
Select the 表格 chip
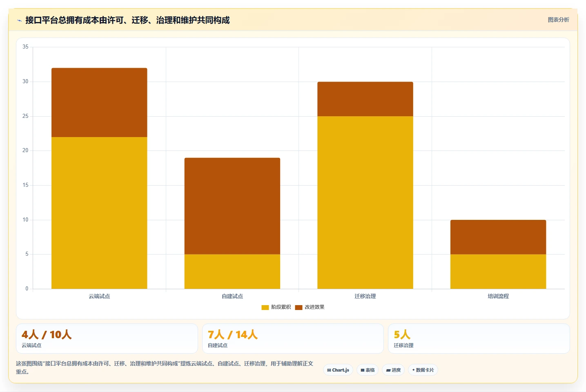point(368,370)
